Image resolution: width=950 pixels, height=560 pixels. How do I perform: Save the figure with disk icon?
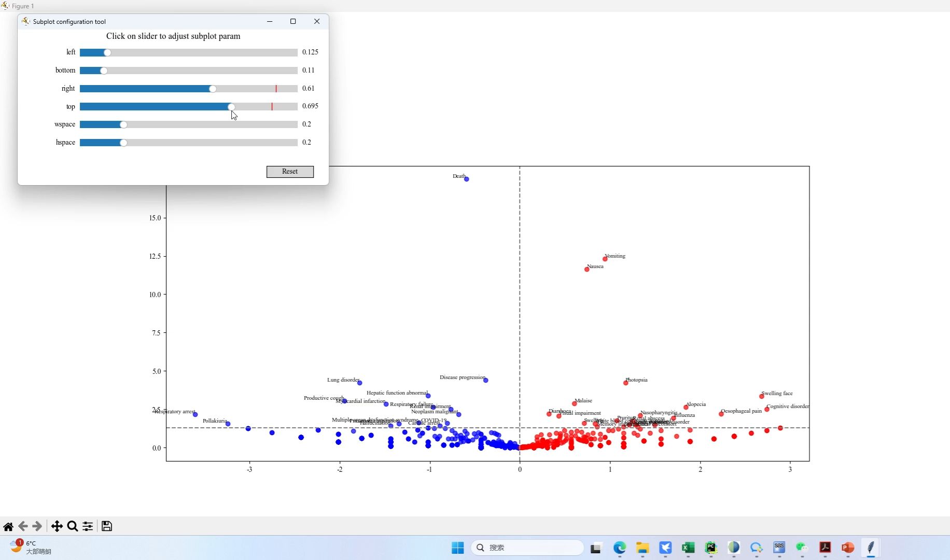(107, 526)
